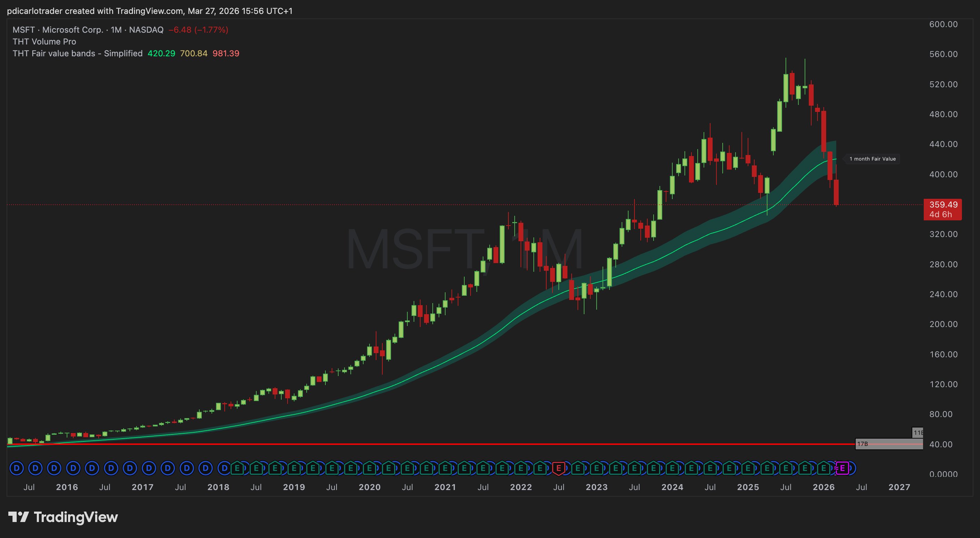Image resolution: width=980 pixels, height=538 pixels.
Task: Click the red earnings marker in 2022
Action: click(558, 468)
